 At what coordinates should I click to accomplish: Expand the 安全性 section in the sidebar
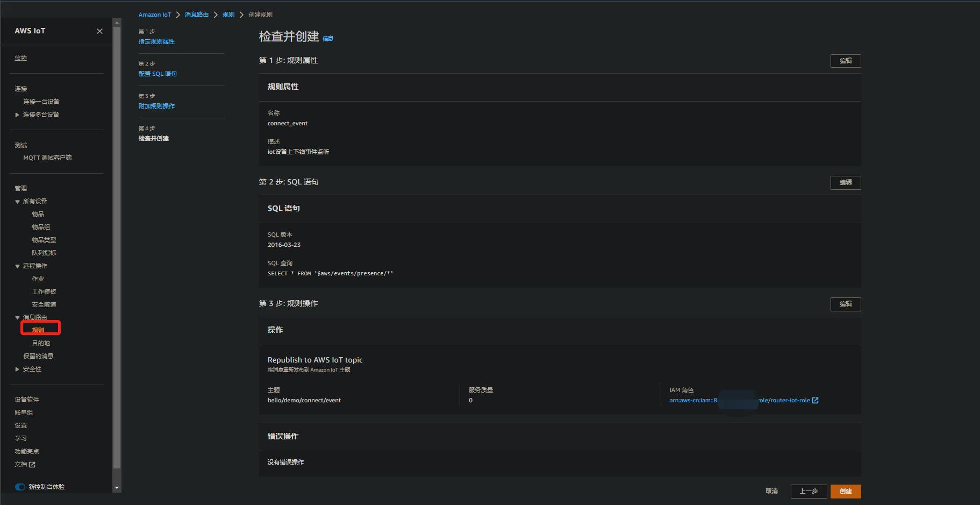[x=17, y=369]
